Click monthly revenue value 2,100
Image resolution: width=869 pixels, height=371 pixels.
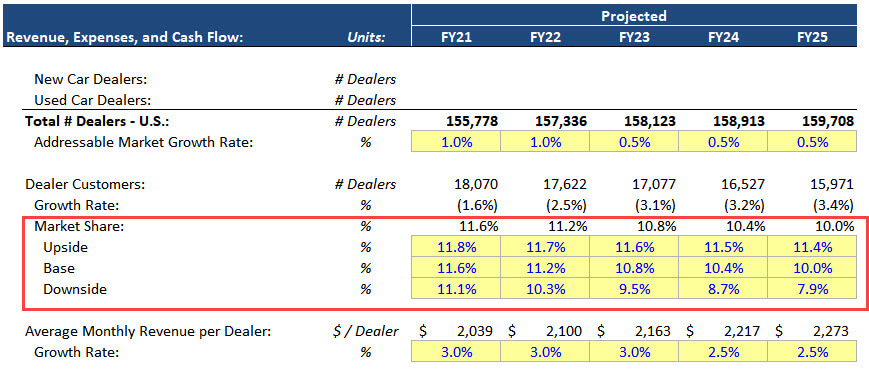click(565, 332)
